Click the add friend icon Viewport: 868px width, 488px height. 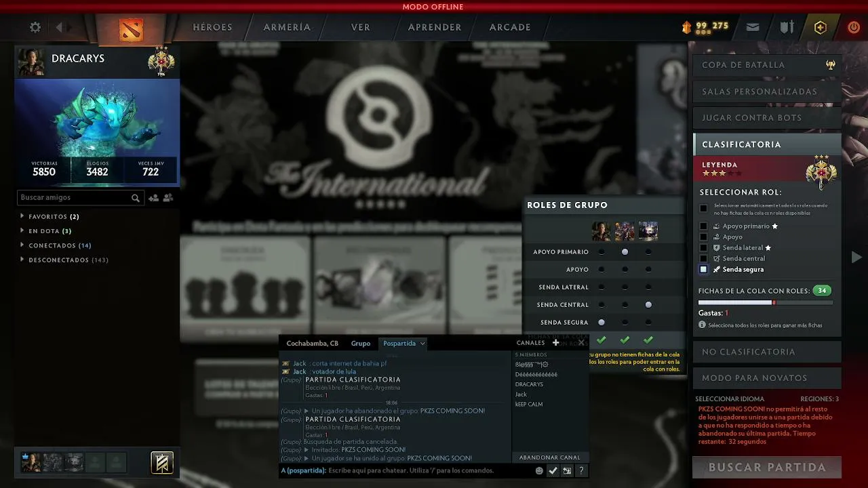tap(153, 198)
